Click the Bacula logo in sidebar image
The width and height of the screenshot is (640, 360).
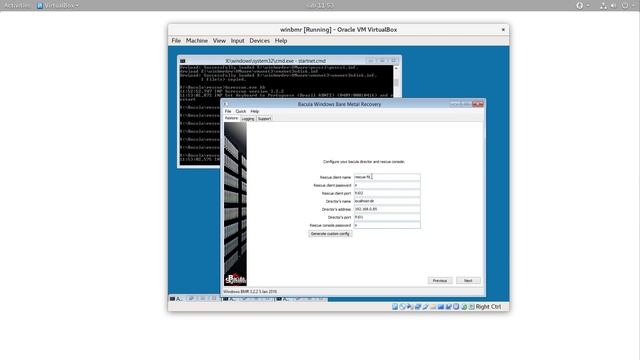235,279
